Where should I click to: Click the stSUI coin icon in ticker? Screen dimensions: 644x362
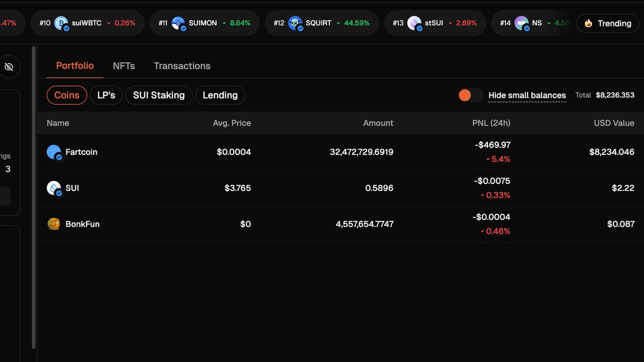click(x=415, y=23)
